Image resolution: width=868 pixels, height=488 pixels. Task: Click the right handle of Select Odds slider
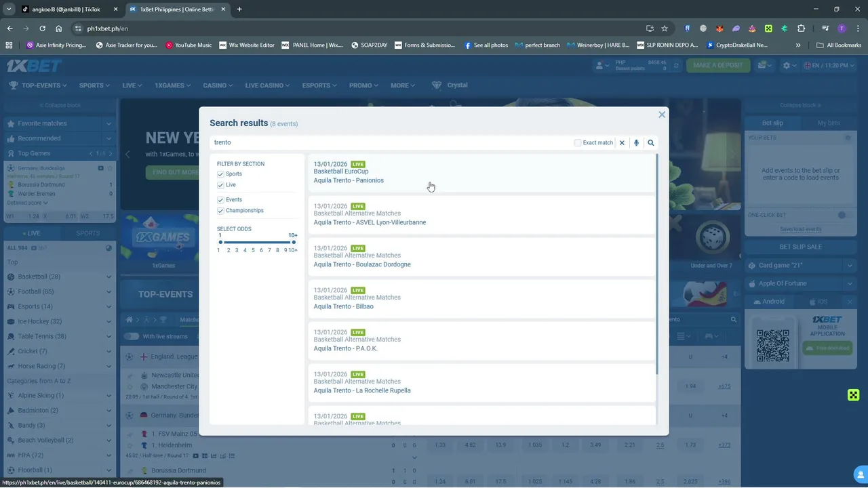pos(293,242)
